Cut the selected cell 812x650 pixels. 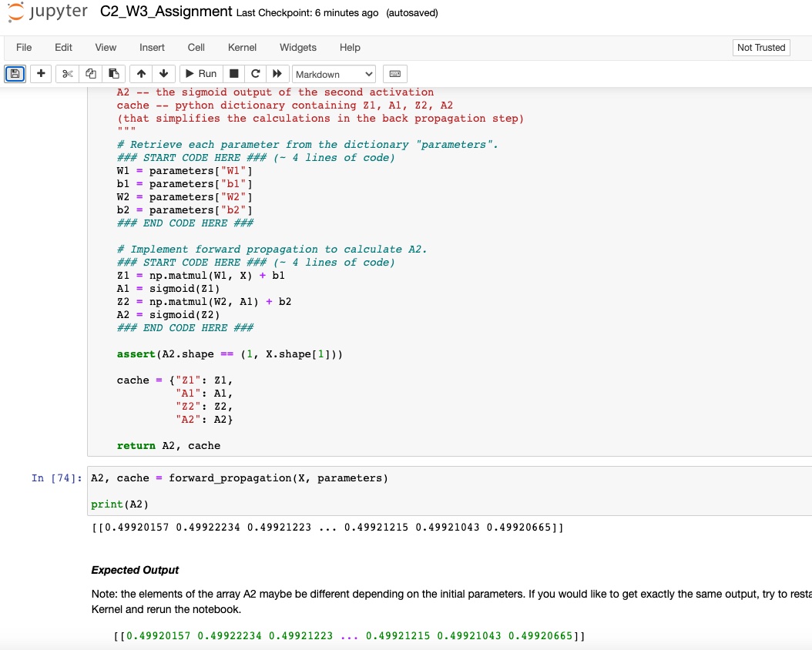(68, 73)
